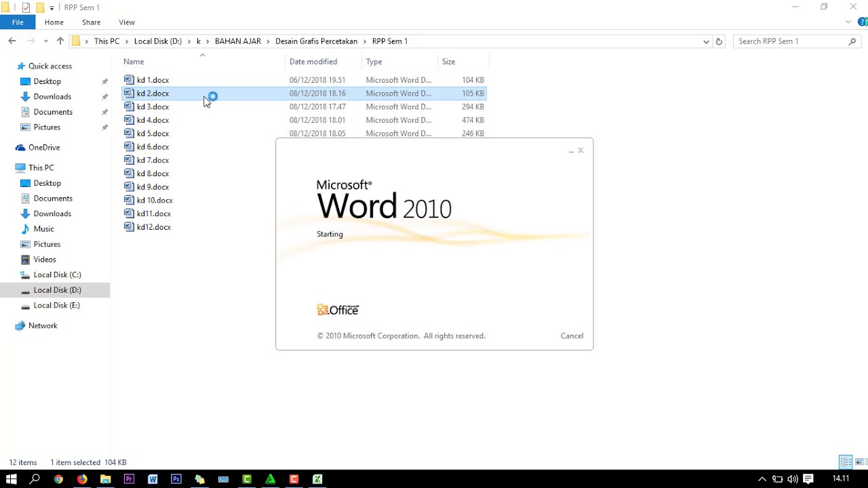Open the File menu
This screenshot has height=488, width=868.
point(18,22)
